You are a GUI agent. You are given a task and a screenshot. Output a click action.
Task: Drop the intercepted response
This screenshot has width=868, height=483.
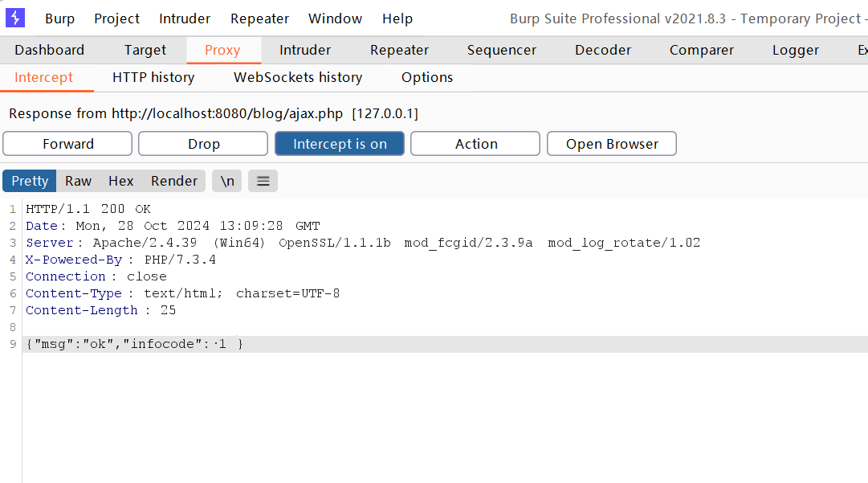[203, 144]
